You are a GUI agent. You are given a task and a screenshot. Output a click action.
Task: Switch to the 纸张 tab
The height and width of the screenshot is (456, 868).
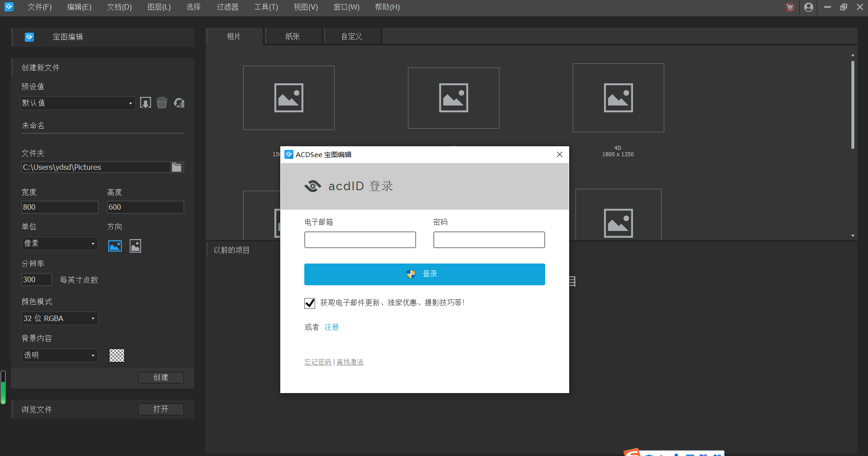(293, 36)
